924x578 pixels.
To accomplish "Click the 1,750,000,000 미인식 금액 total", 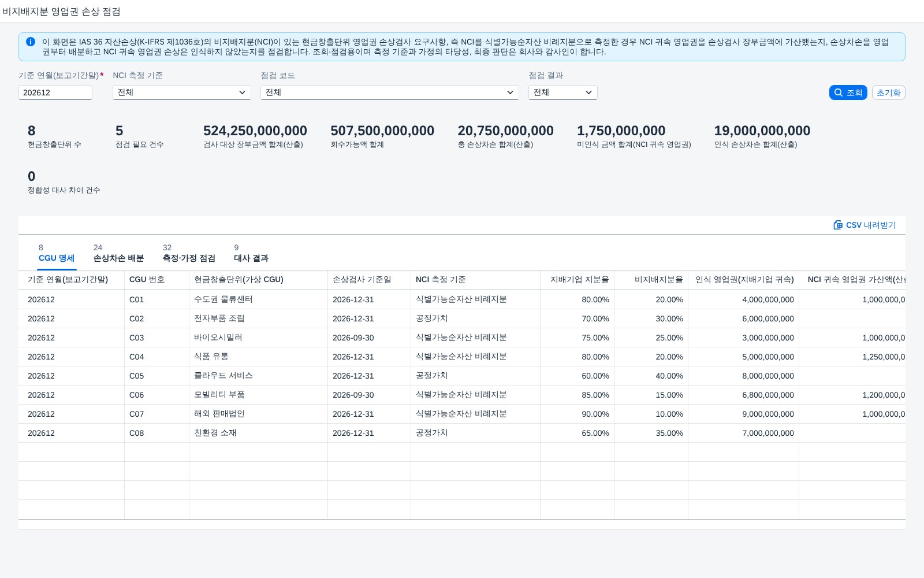I will pyautogui.click(x=621, y=131).
